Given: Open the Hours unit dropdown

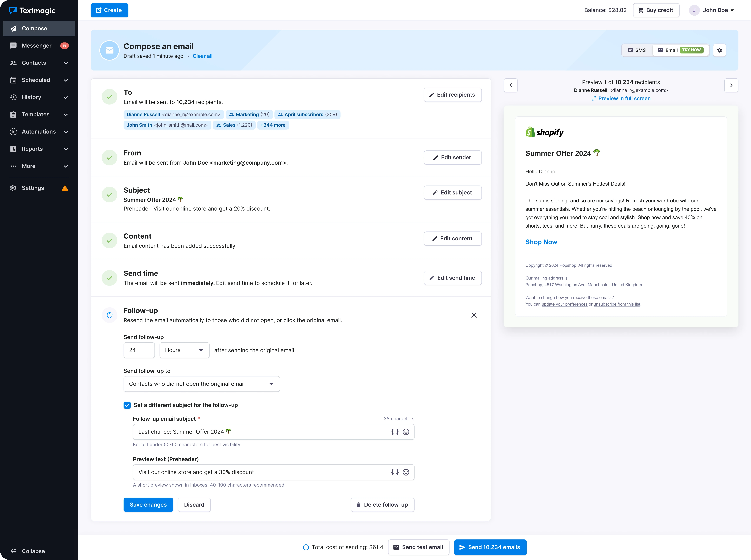Looking at the screenshot, I should click(x=185, y=350).
